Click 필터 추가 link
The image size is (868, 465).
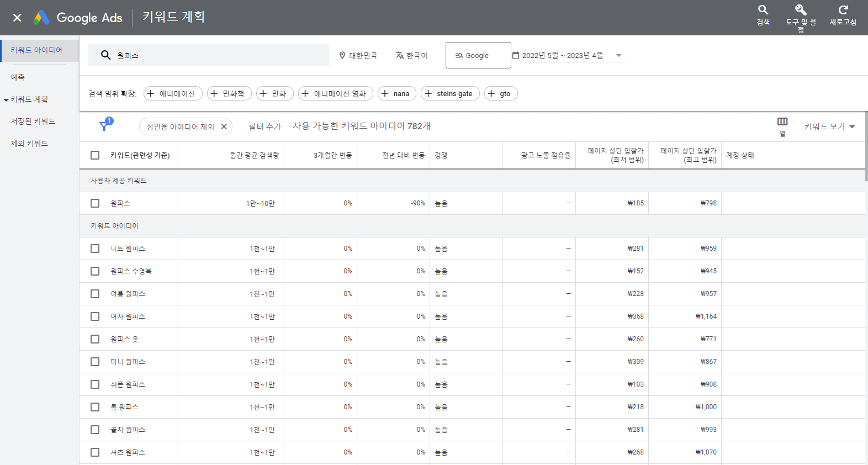pos(265,126)
